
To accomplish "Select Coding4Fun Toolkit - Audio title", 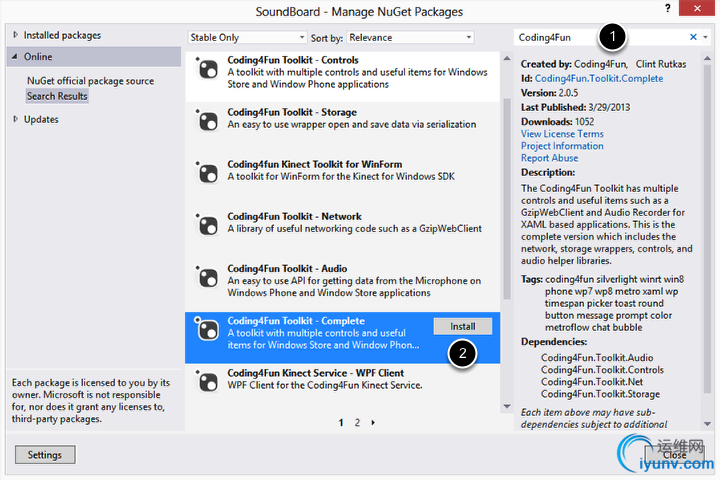I will pyautogui.click(x=287, y=269).
